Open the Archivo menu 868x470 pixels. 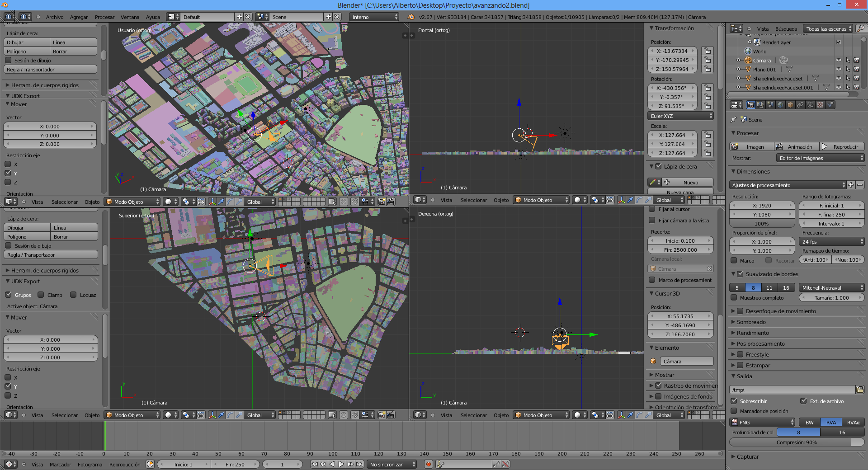(54, 17)
